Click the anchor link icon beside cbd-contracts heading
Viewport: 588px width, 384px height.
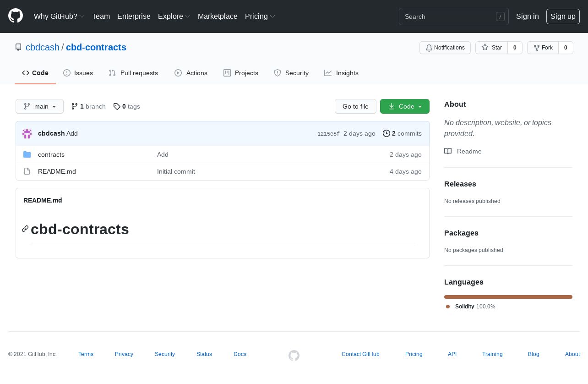25,229
